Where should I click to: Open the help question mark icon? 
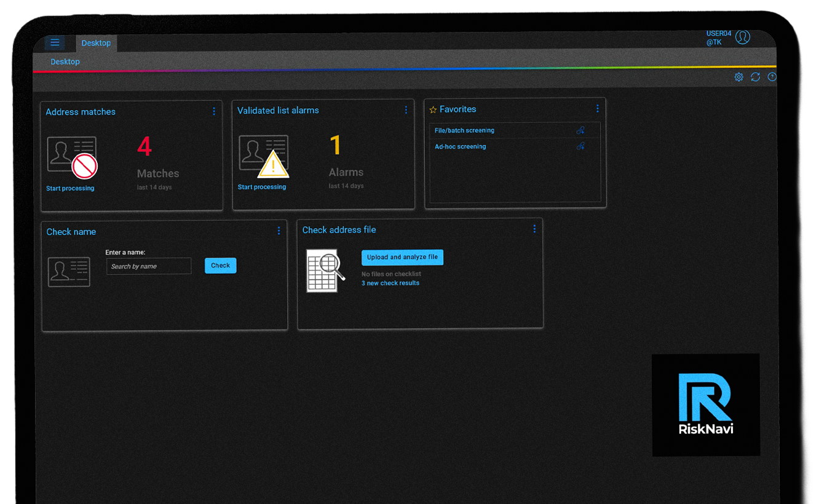(x=772, y=77)
